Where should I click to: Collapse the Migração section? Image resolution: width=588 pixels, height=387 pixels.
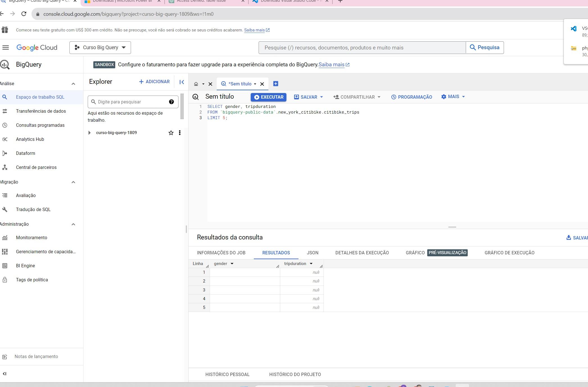pyautogui.click(x=73, y=182)
